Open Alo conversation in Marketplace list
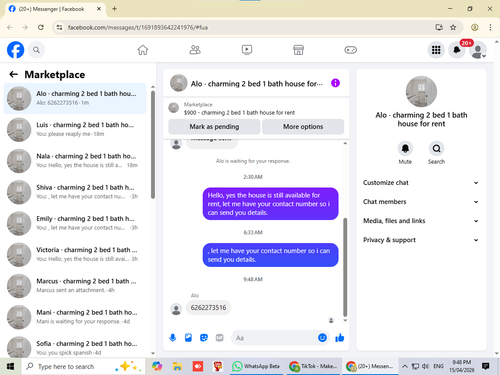This screenshot has height=375, width=500. 75,98
